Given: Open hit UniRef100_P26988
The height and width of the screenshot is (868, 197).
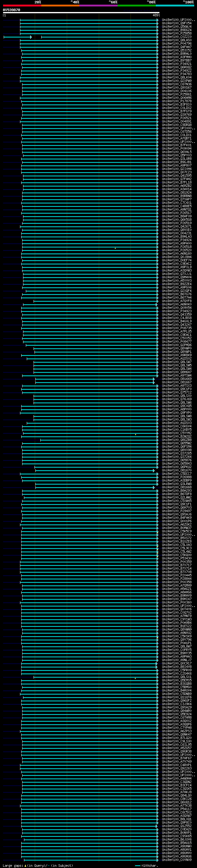Looking at the screenshot, I should point(176,477).
